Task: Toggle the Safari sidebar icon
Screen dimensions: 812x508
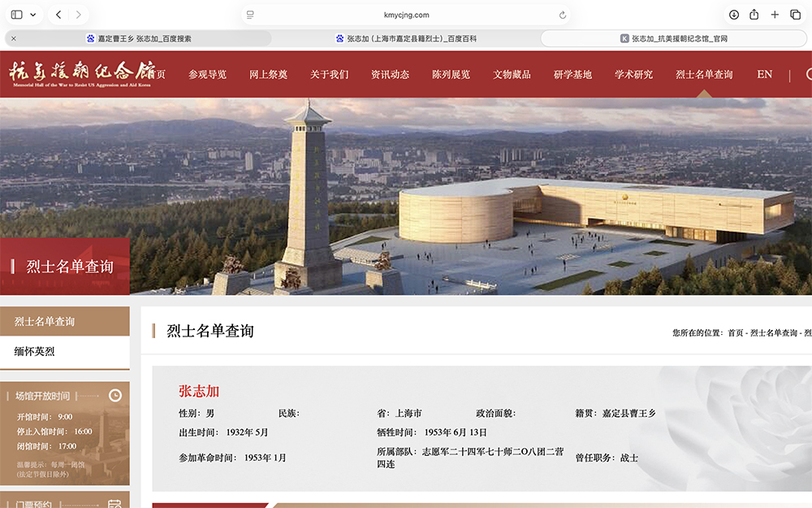Action: click(x=16, y=15)
